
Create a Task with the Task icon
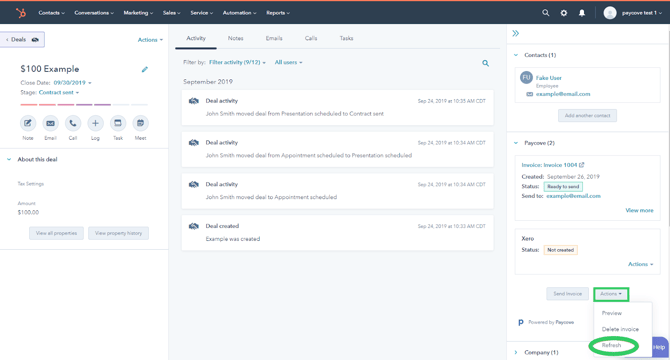(118, 123)
